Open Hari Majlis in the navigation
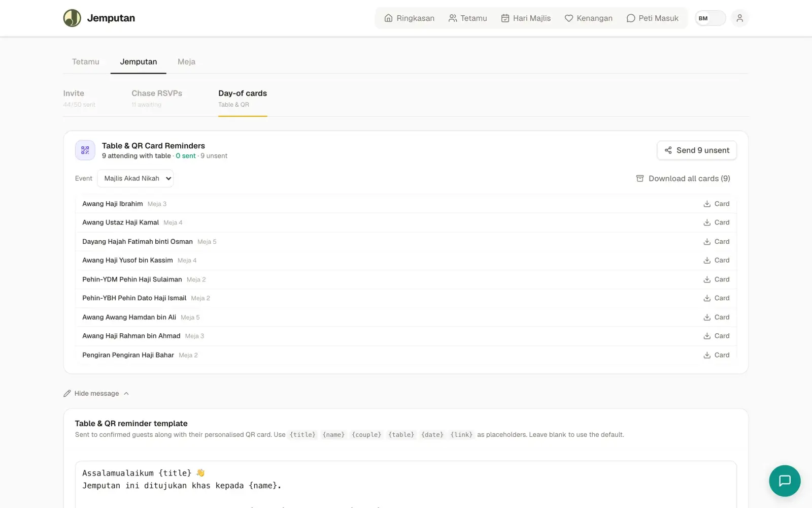 [526, 18]
